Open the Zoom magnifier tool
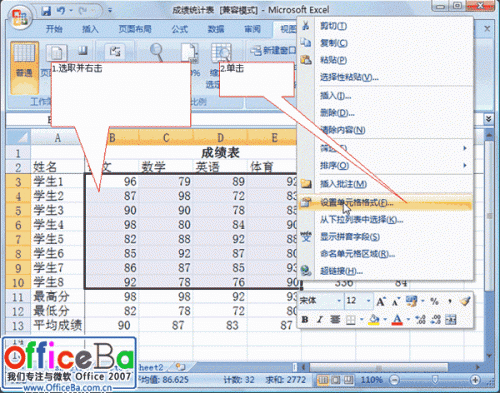The height and width of the screenshot is (393, 500). pyautogui.click(x=156, y=52)
